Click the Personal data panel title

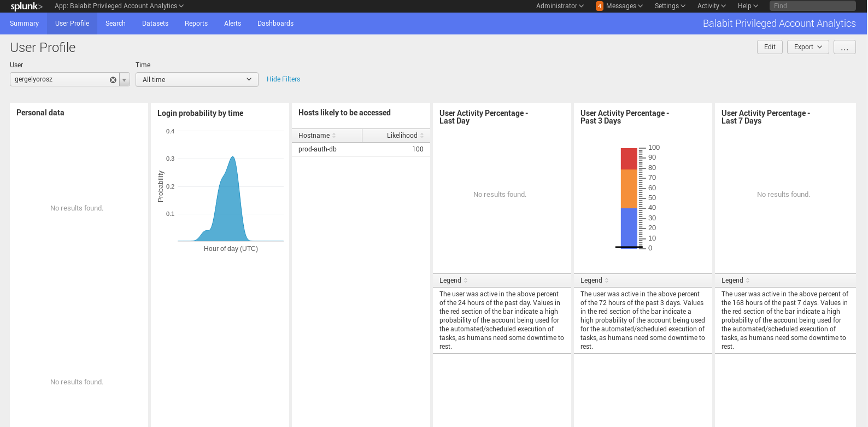click(40, 113)
